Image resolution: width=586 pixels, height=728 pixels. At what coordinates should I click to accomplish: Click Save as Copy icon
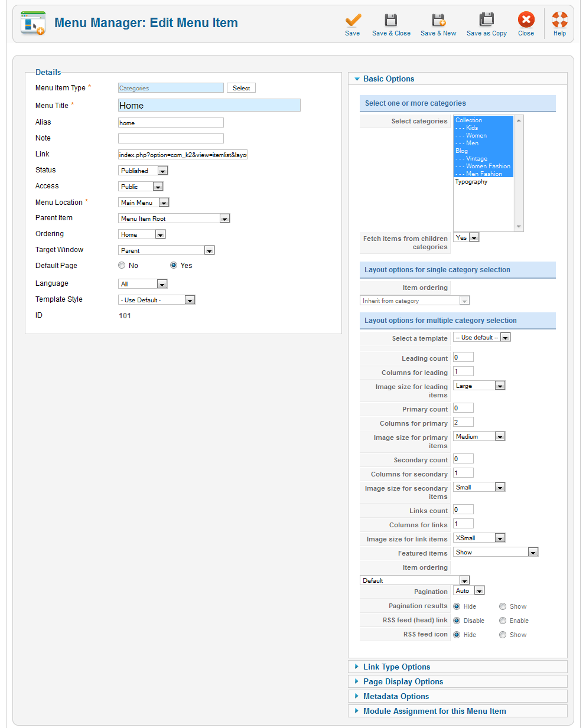click(487, 20)
